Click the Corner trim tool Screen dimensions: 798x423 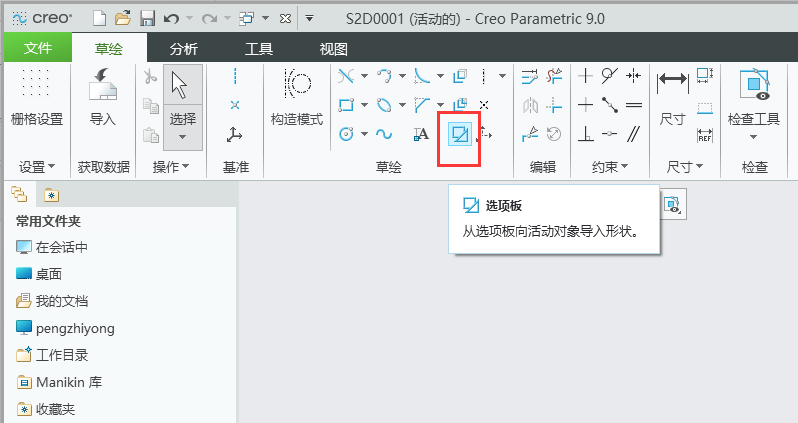coord(554,105)
